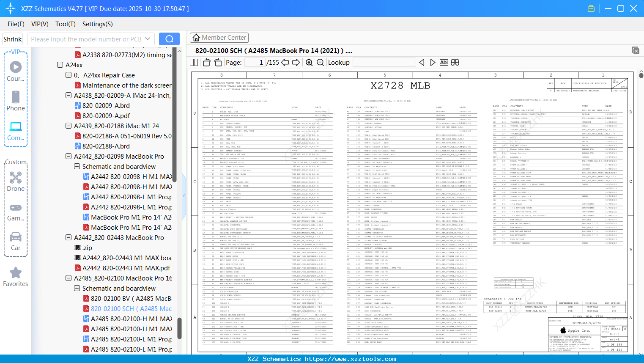This screenshot has height=363, width=644.
Task: Open the Courses category in the sidebar
Action: pyautogui.click(x=16, y=71)
